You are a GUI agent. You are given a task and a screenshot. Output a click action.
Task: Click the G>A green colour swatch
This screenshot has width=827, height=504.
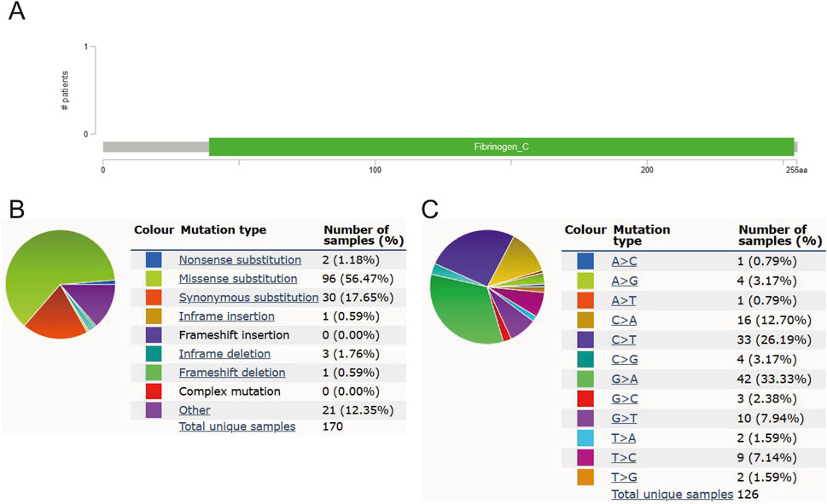click(585, 379)
